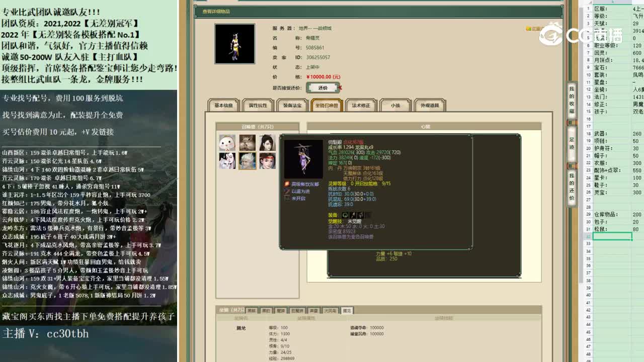Open the first pet equipment slot icon
Screen dimensions: 644x362
pyautogui.click(x=346, y=215)
